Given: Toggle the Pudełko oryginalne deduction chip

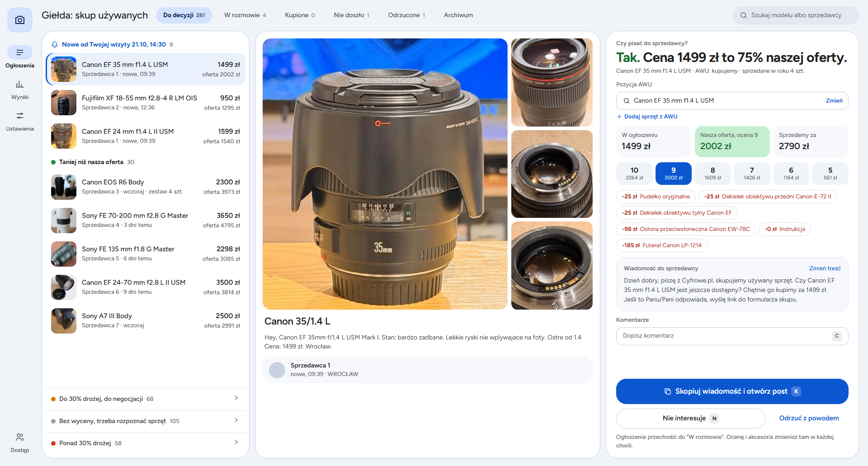Looking at the screenshot, I should pyautogui.click(x=656, y=197).
